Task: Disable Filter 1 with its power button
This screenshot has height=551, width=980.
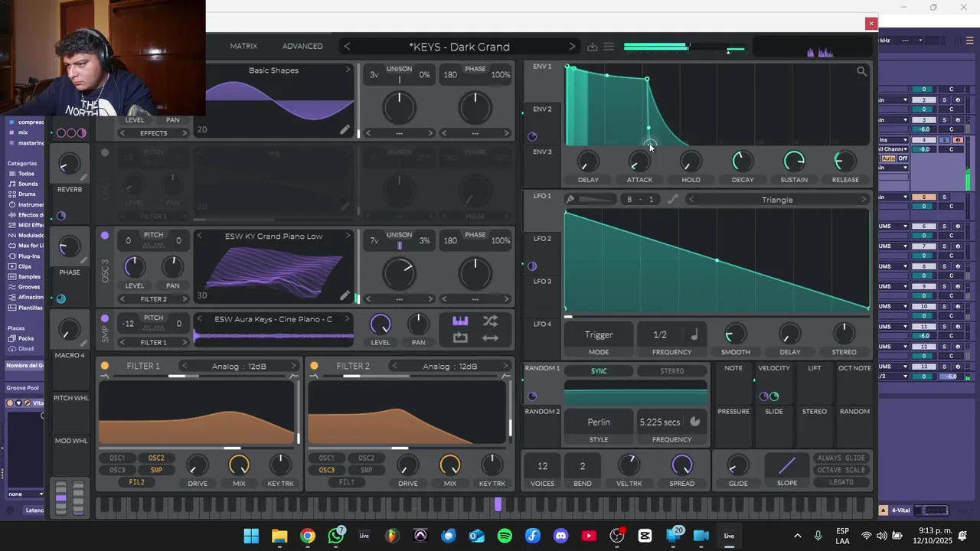Action: coord(105,366)
